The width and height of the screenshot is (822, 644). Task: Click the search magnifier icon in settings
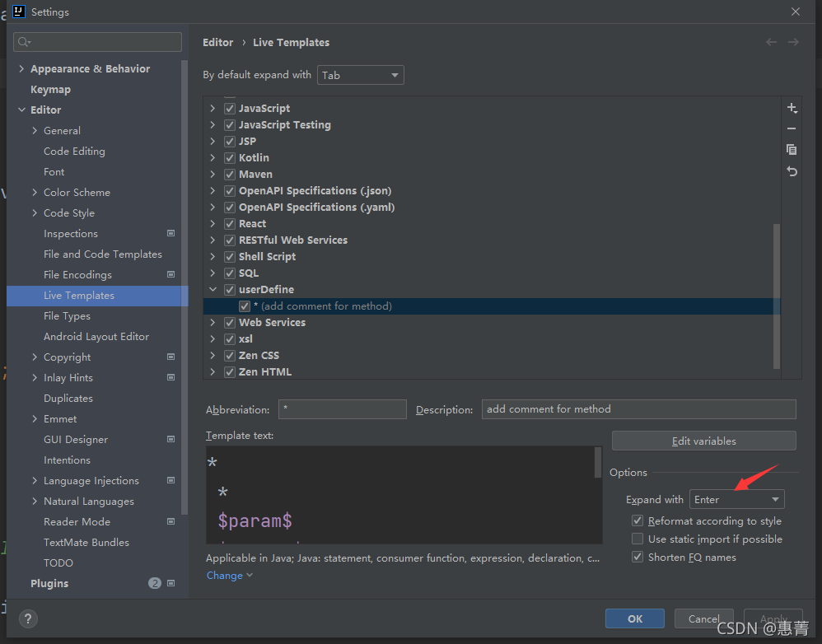click(24, 42)
